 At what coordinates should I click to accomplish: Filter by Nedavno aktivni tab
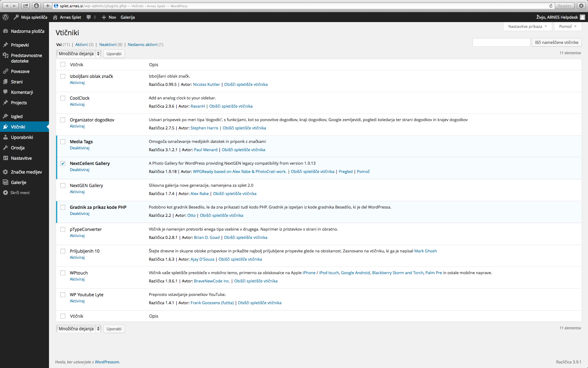click(x=142, y=44)
